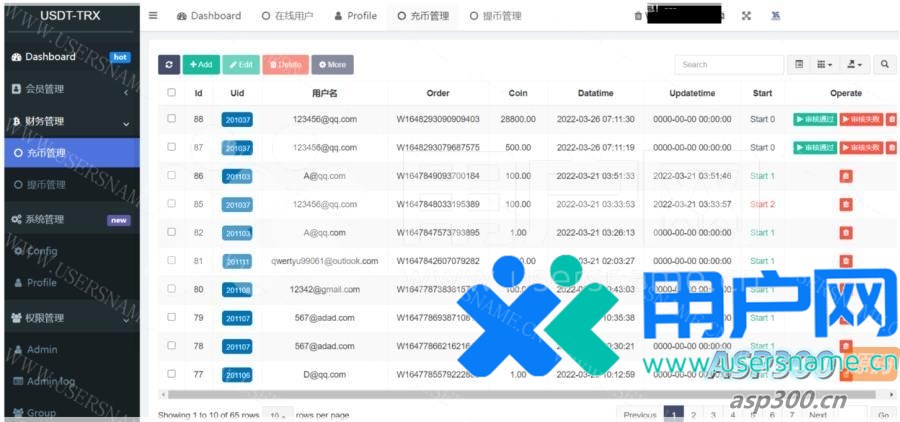The width and height of the screenshot is (900, 422).
Task: Click the search magnifier icon button
Action: (885, 64)
